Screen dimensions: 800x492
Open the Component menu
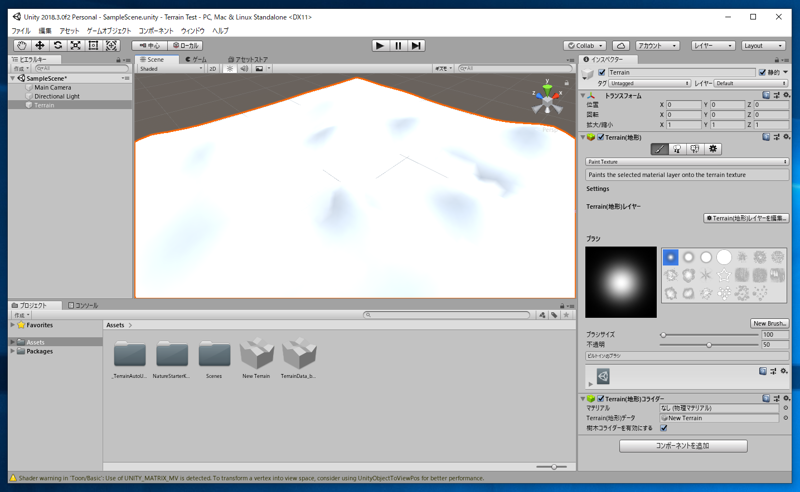(156, 31)
